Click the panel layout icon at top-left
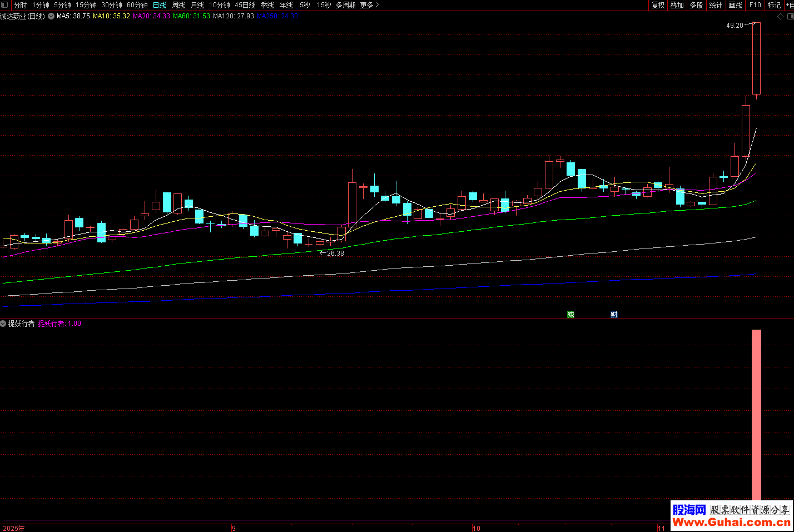This screenshot has width=794, height=532. (x=4, y=5)
